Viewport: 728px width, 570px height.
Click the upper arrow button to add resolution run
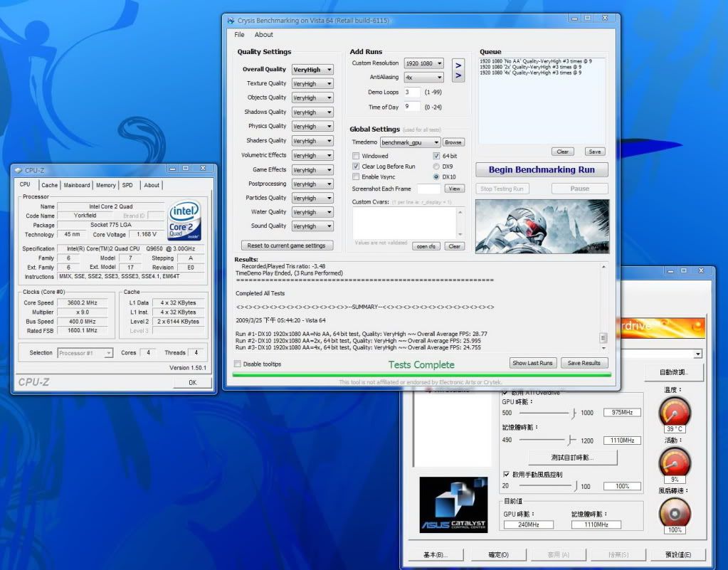point(458,65)
